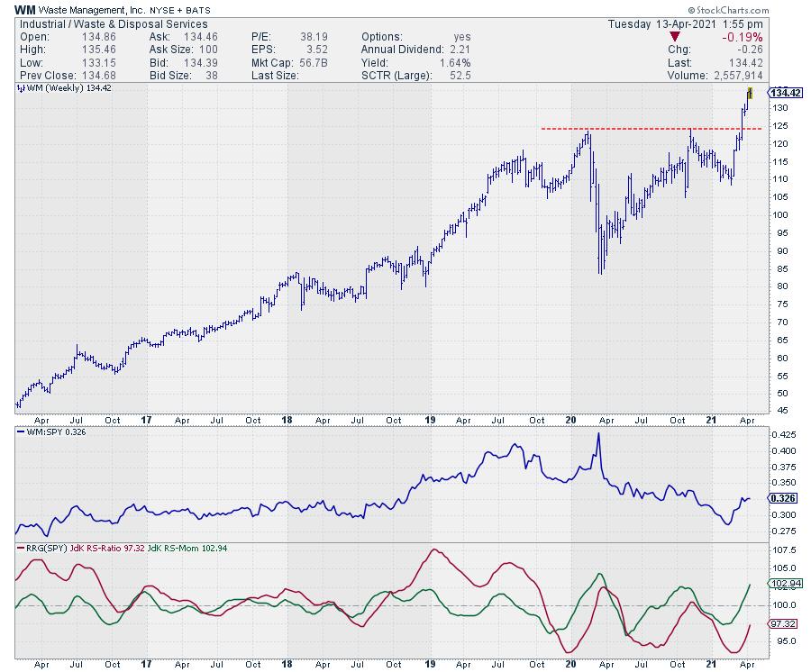
Task: Click the yellow highlighted latest price bar
Action: (x=749, y=93)
